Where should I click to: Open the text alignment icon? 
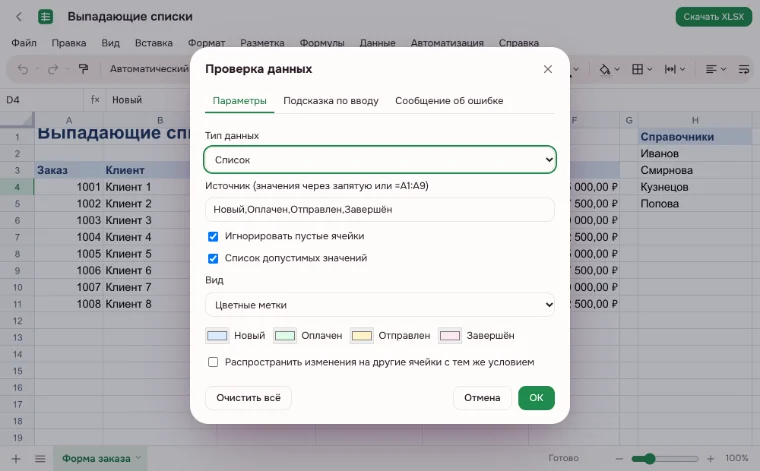[x=711, y=69]
